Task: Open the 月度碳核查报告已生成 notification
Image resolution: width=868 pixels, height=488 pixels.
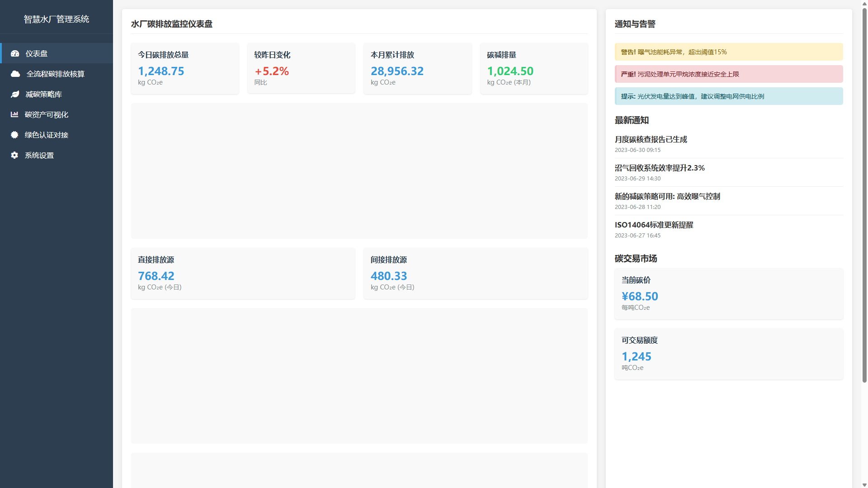Action: (x=651, y=140)
